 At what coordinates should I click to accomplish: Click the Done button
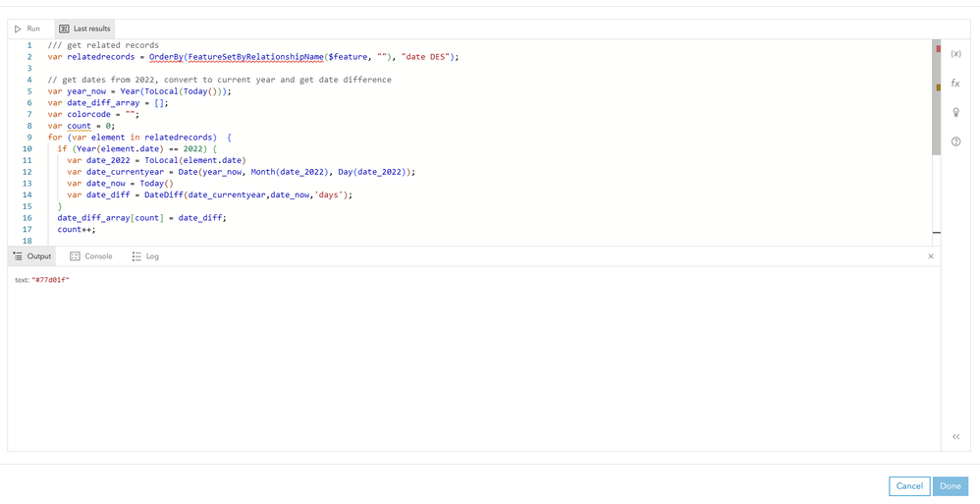[x=950, y=485]
